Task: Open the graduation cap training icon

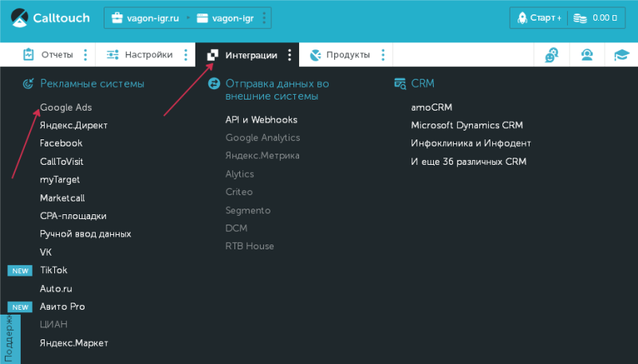Action: tap(622, 54)
